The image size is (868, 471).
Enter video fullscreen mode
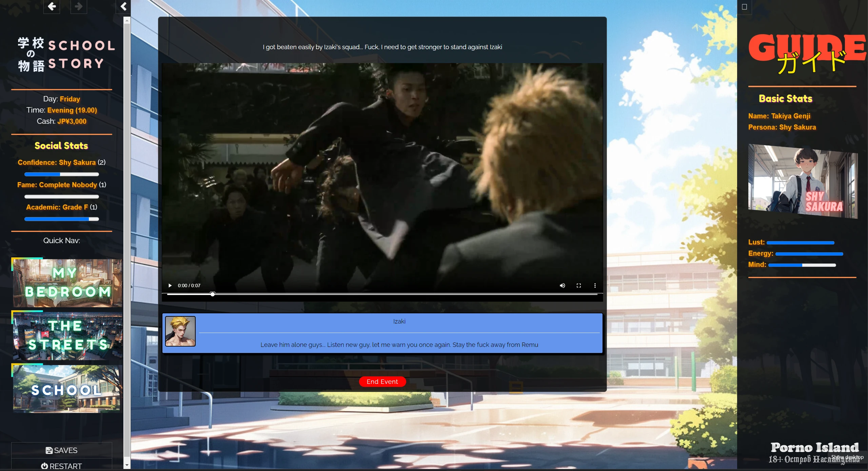pyautogui.click(x=579, y=286)
